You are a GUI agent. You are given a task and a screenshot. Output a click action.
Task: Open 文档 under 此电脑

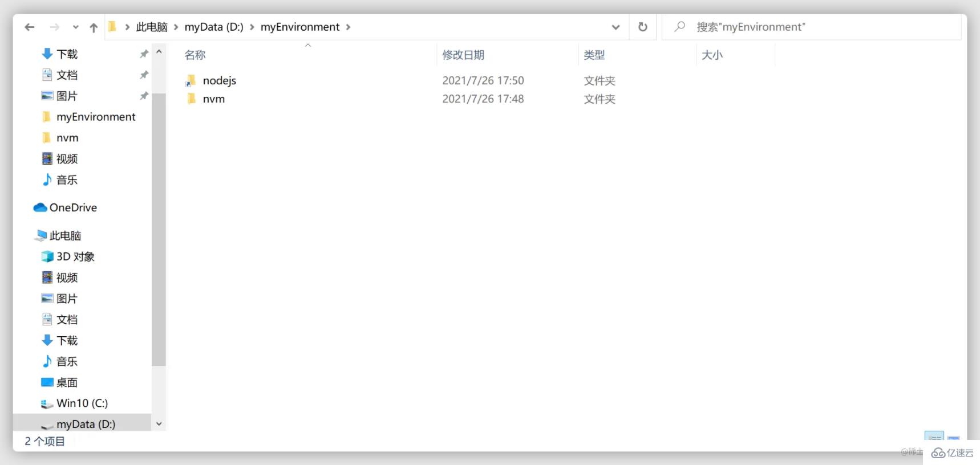(x=67, y=319)
